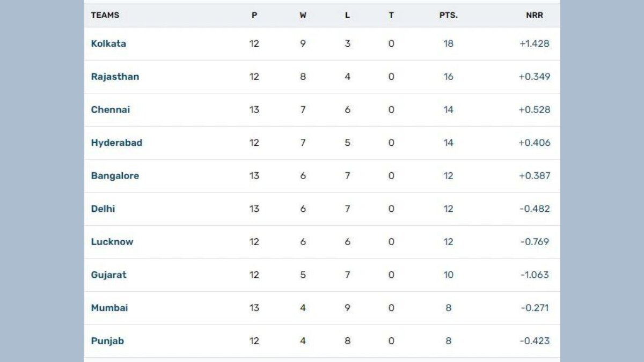The width and height of the screenshot is (644, 362).
Task: Click the TEAMS column header
Action: coord(105,15)
